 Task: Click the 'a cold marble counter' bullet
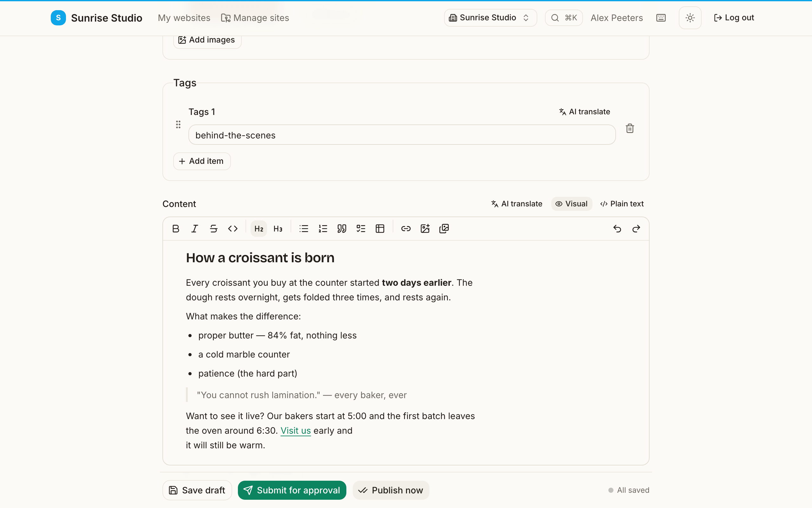click(x=244, y=354)
